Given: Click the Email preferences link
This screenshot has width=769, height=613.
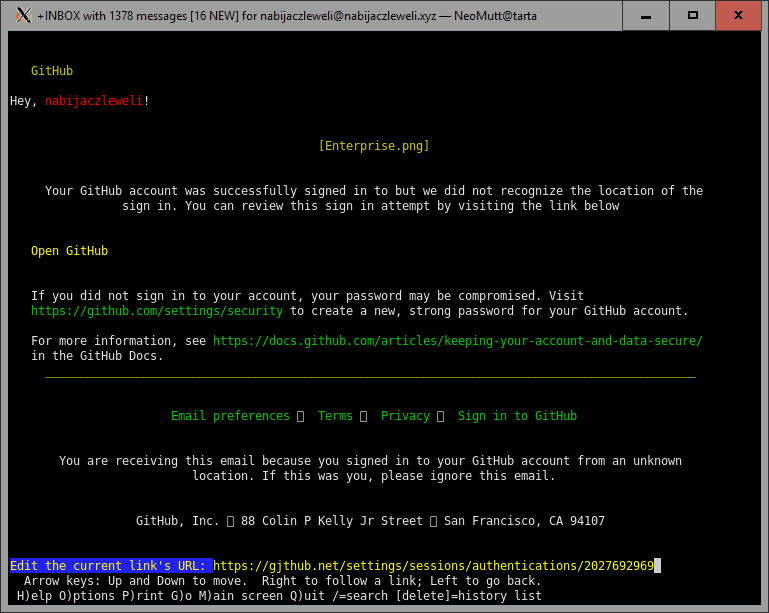Looking at the screenshot, I should coord(230,416).
